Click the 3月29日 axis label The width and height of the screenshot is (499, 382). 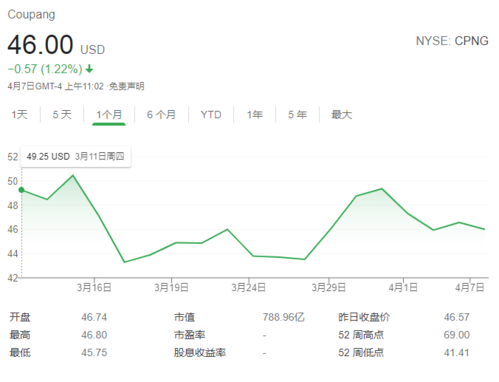[329, 287]
